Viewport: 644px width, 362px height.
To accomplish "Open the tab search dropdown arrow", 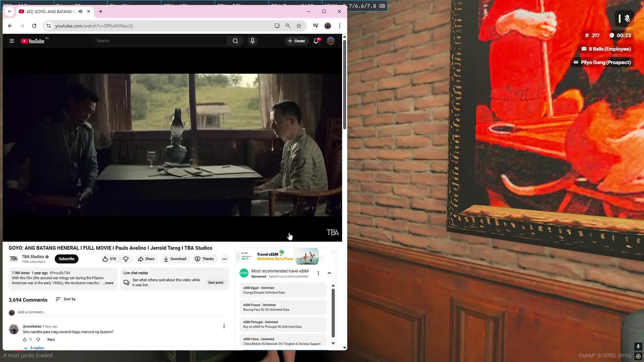I will click(x=9, y=11).
